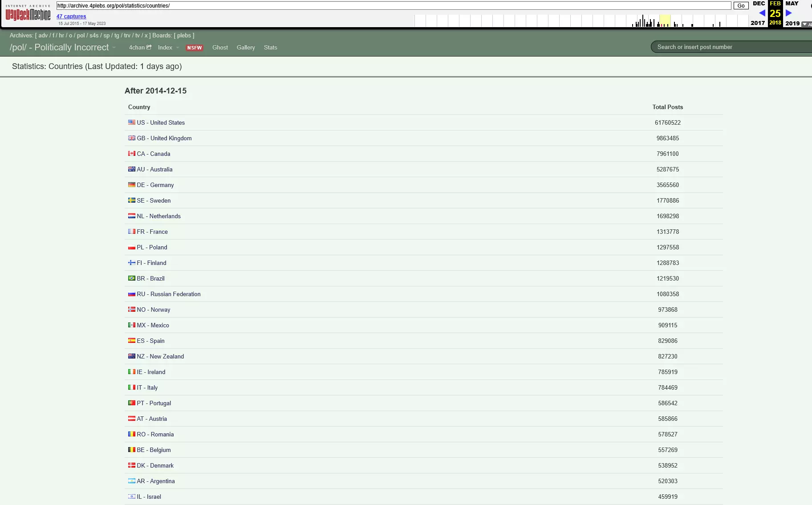
Task: Click the Brazil flag icon
Action: coord(132,278)
